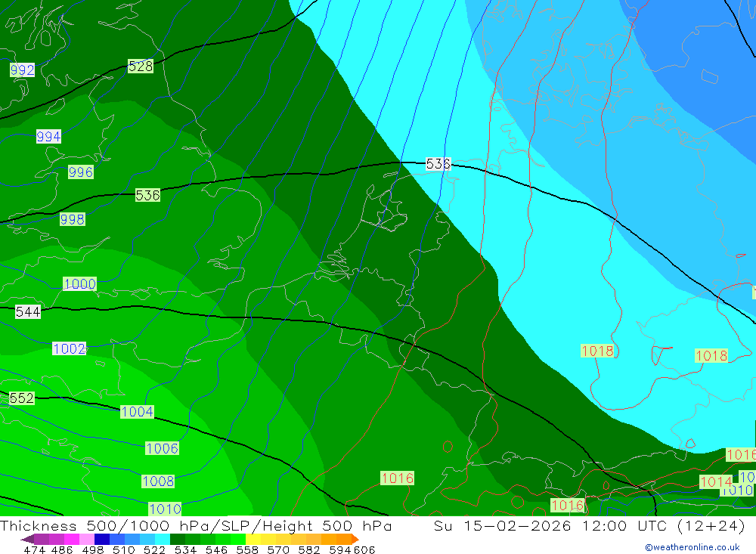Click the legend value 510
Screen dimensions: 756x554
click(x=124, y=549)
